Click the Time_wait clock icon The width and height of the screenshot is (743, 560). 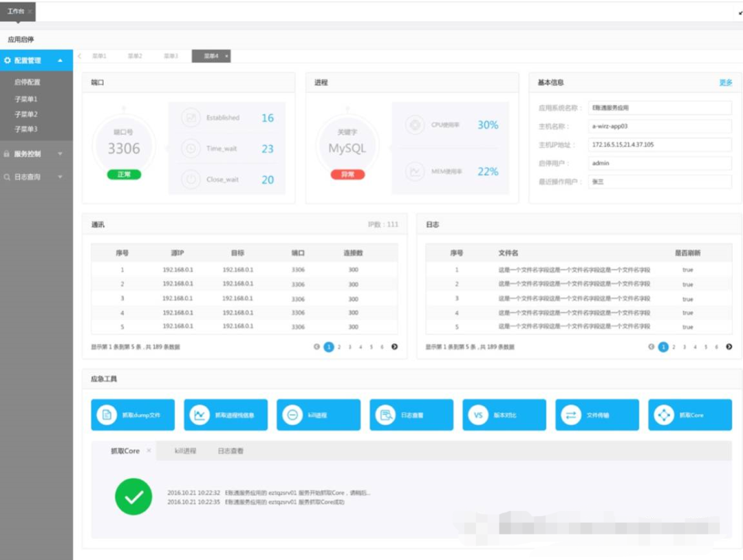pos(191,149)
